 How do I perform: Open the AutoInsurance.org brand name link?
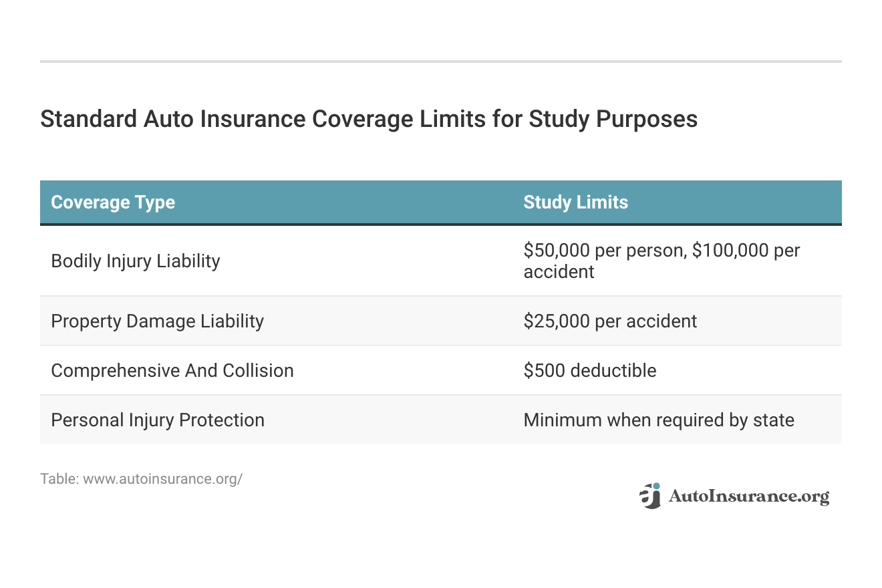pyautogui.click(x=748, y=496)
